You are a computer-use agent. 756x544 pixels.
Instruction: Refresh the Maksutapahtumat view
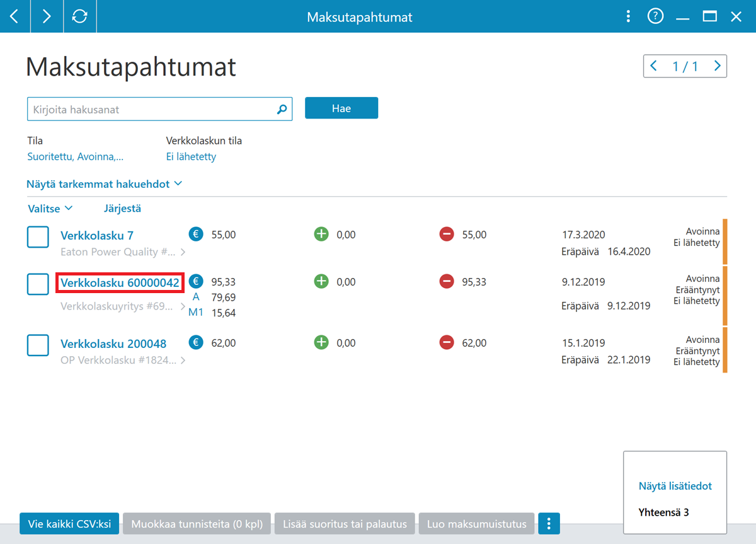(80, 16)
